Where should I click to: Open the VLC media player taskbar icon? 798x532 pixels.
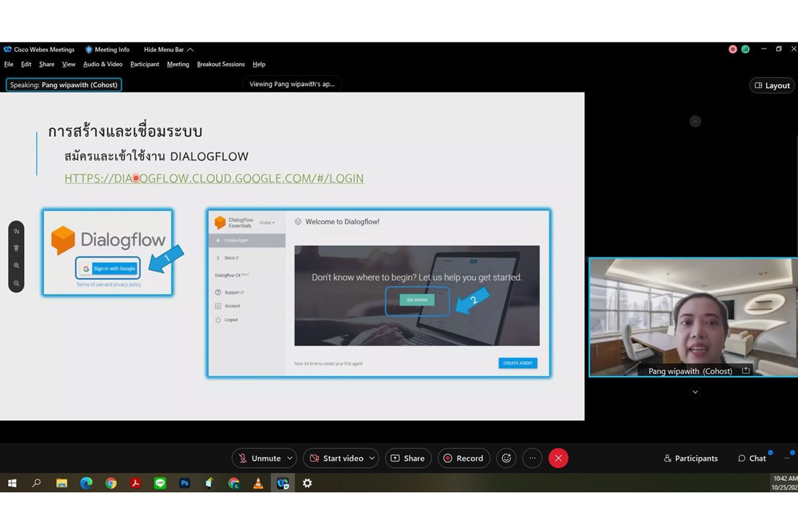pyautogui.click(x=258, y=483)
